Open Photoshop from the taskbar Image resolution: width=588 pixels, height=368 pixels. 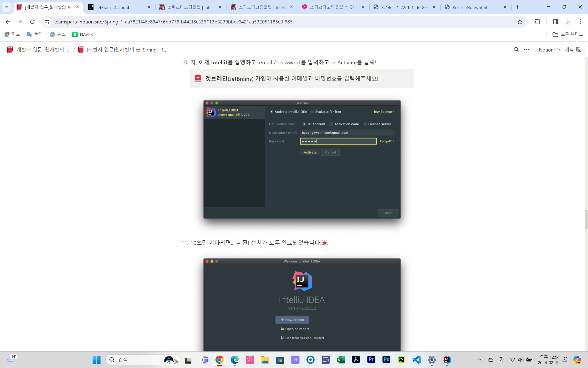click(x=386, y=360)
